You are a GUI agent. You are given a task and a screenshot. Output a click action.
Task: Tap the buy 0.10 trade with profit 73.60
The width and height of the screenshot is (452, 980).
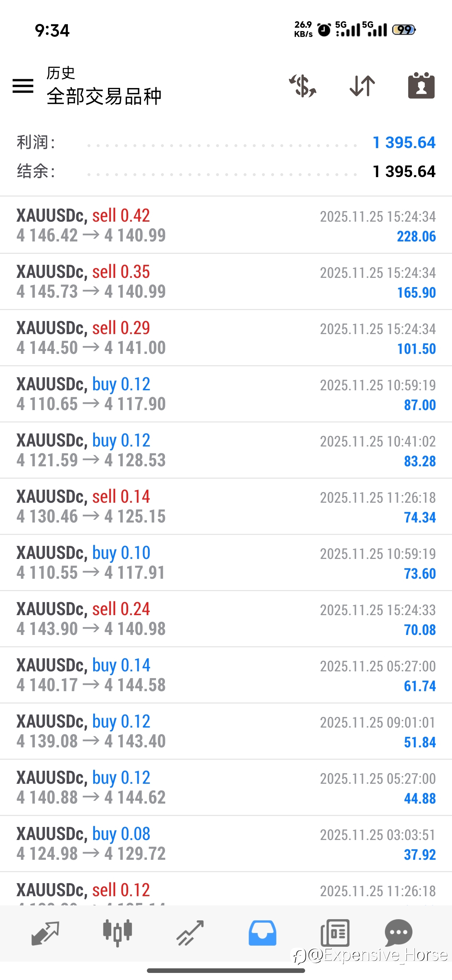(x=226, y=563)
